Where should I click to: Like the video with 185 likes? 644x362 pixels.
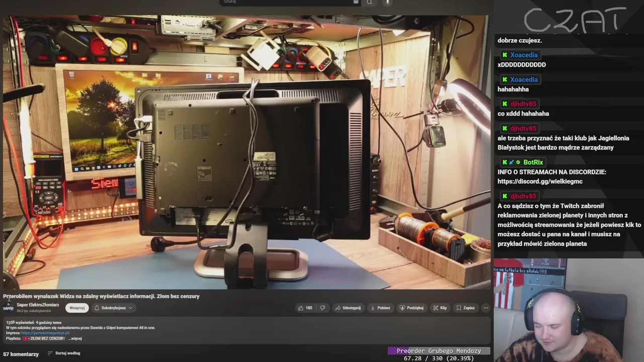(305, 308)
